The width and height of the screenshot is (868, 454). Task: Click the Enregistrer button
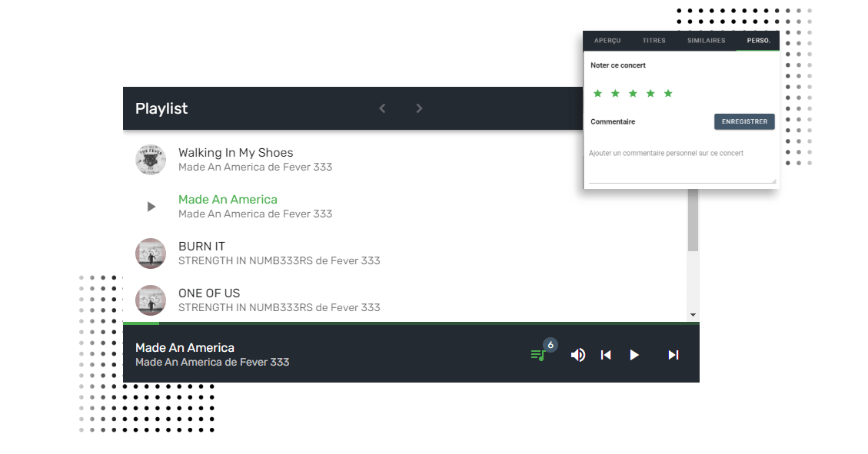(744, 121)
